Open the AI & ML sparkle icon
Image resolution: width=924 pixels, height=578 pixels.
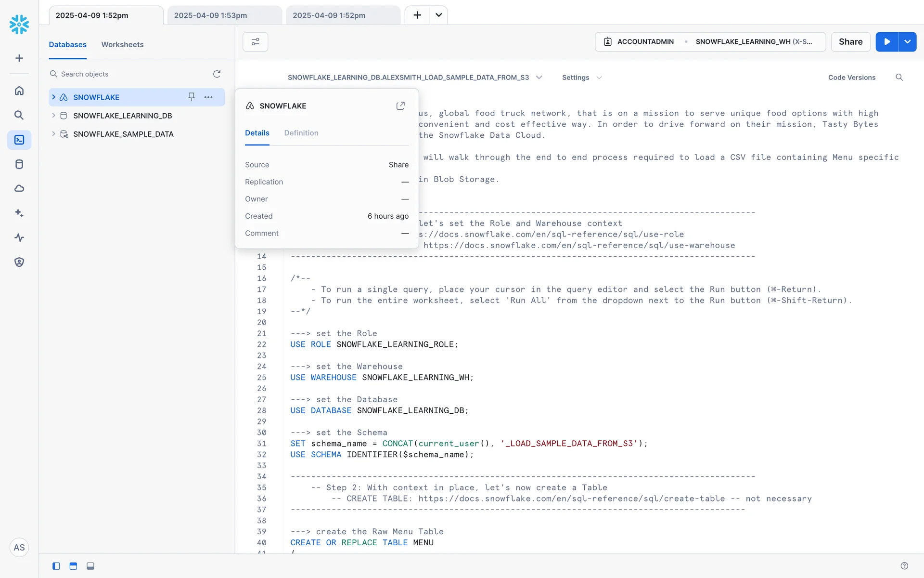(19, 213)
